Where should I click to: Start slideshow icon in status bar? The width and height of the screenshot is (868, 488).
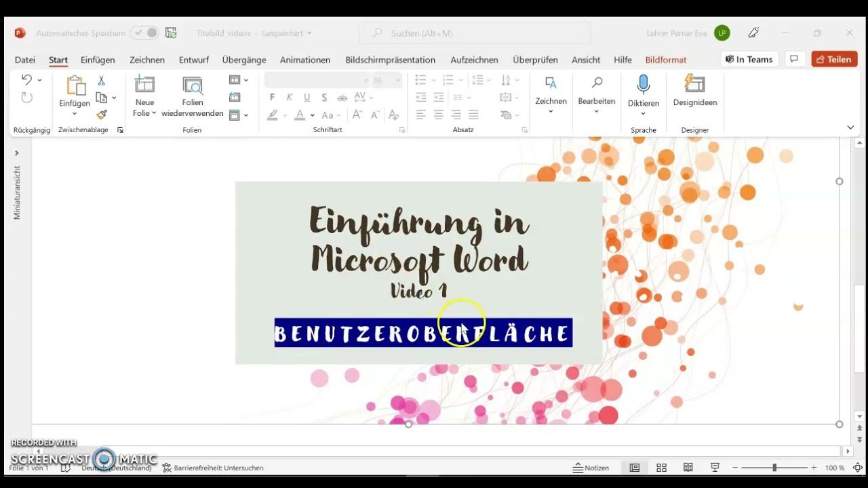715,468
